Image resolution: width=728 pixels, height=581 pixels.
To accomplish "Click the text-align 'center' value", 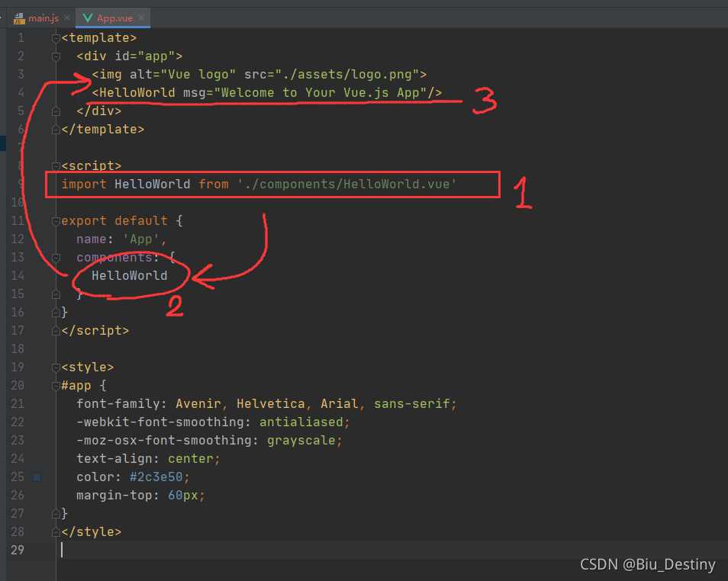I will (x=191, y=458).
